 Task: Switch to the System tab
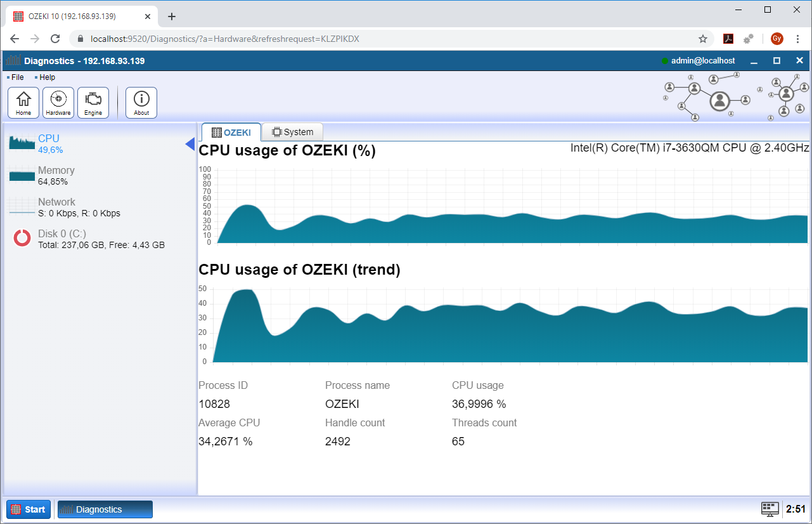[292, 132]
